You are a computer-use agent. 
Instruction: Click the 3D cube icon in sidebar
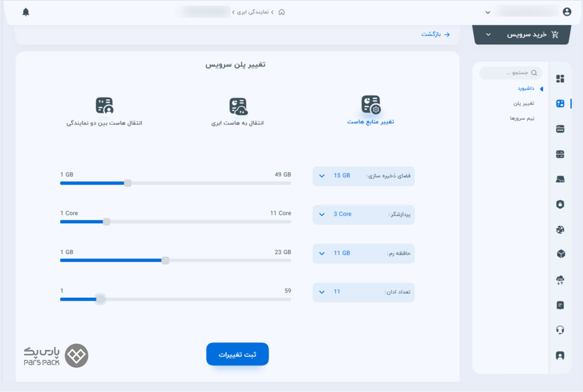561,254
